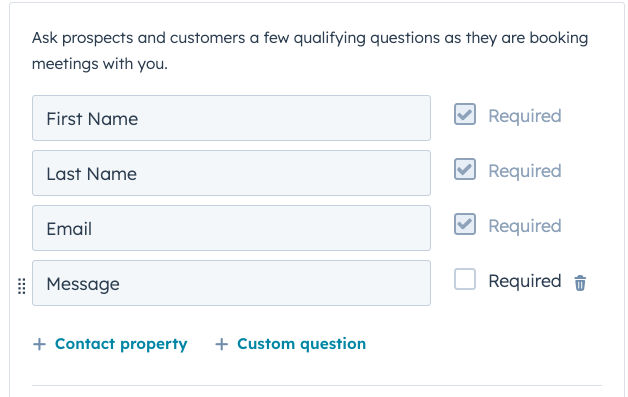Delete the Message question with trash icon

[x=580, y=283]
